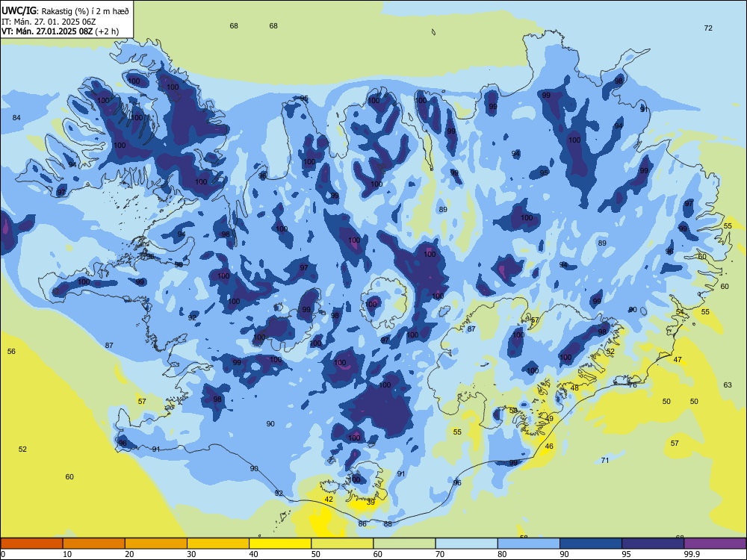Click the map value '39' on the south coast
Image resolution: width=747 pixels, height=560 pixels.
tap(371, 502)
